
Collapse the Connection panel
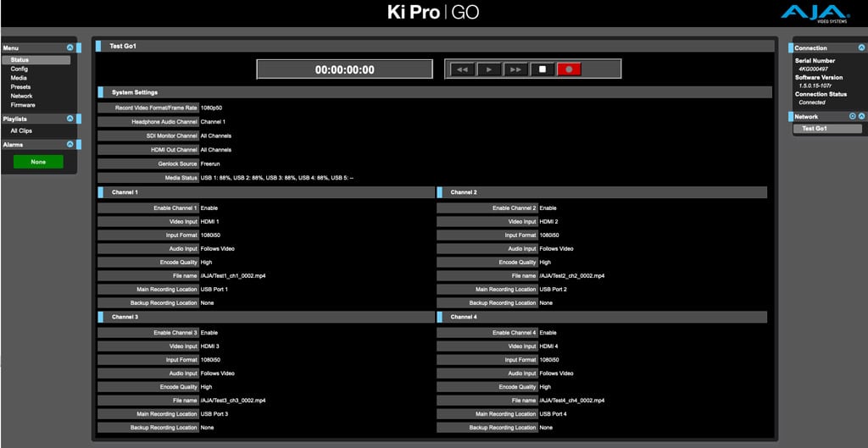(x=862, y=48)
